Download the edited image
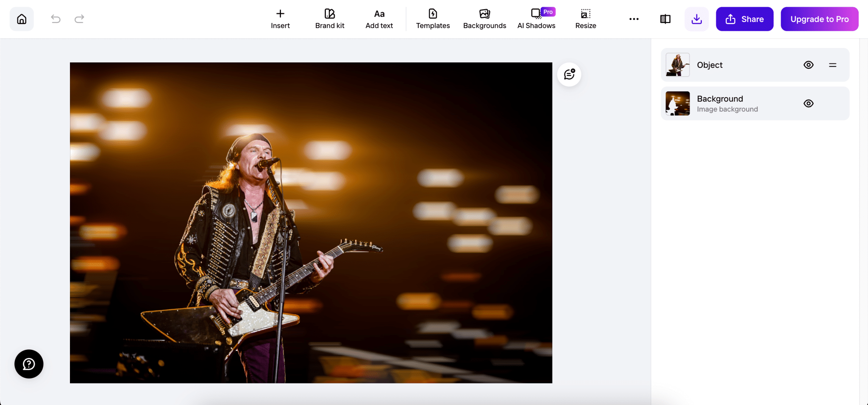This screenshot has height=405, width=868. pyautogui.click(x=696, y=19)
